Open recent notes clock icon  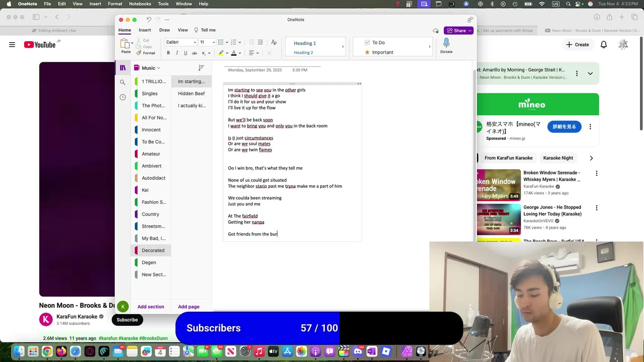pyautogui.click(x=123, y=97)
